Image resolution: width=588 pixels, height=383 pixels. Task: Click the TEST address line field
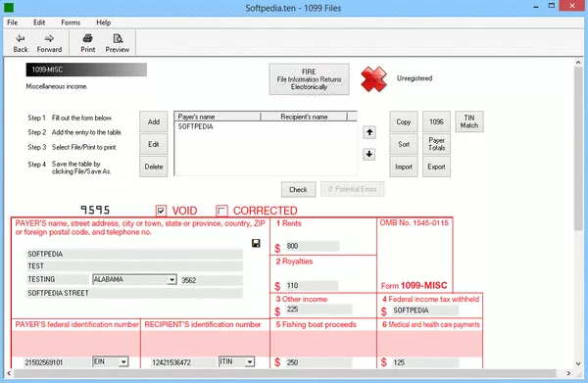pos(134,266)
